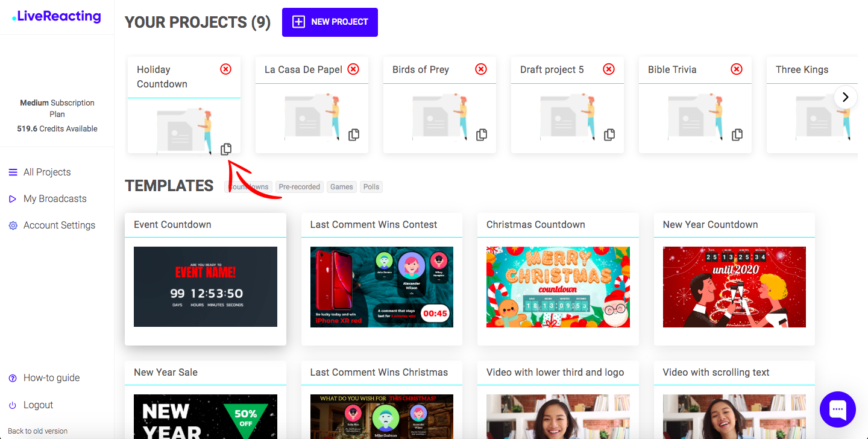Open the Three Kings project title

tap(802, 69)
